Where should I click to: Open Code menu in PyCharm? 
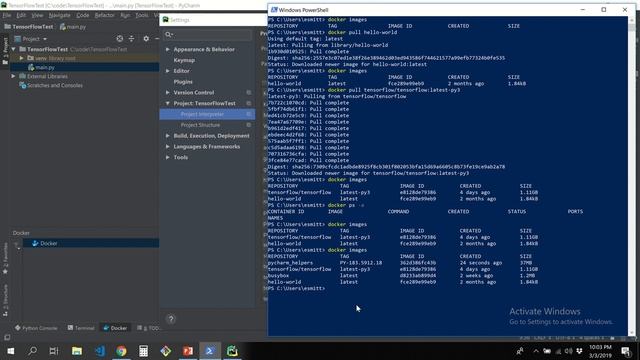point(82,16)
